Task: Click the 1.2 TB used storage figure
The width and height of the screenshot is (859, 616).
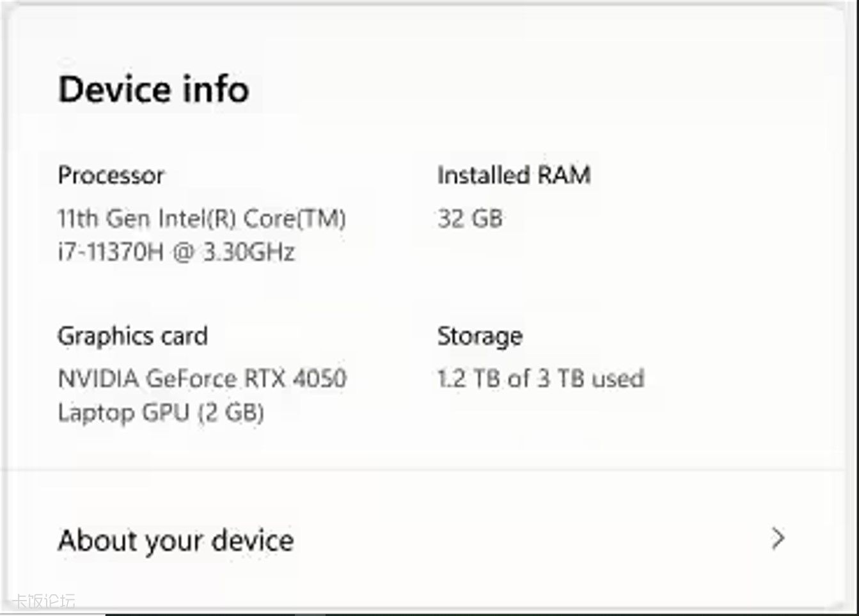Action: click(x=469, y=379)
